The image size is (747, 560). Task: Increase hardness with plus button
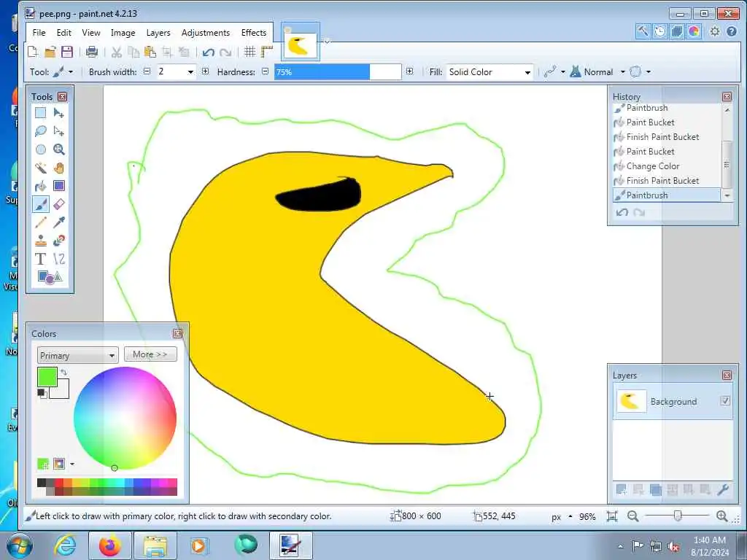[410, 71]
